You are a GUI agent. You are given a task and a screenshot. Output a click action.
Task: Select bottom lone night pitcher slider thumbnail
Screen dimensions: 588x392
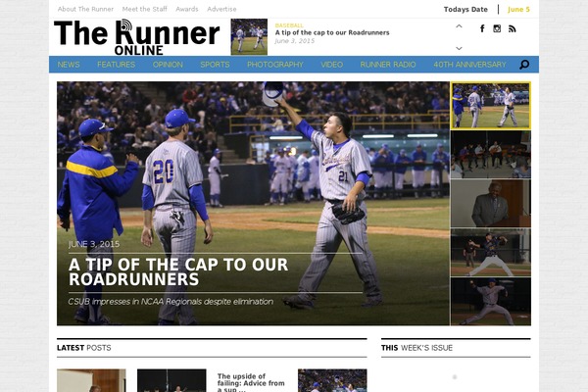491,302
